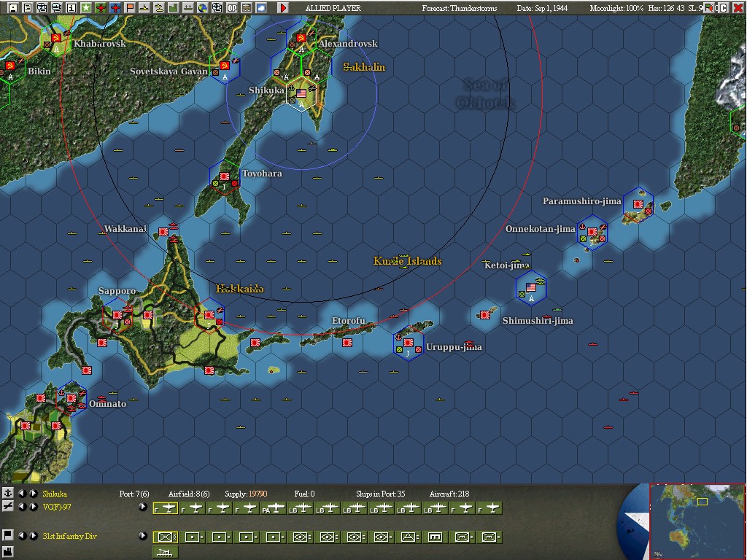Click the industry building icon below land units
747x560 pixels.
[x=166, y=553]
